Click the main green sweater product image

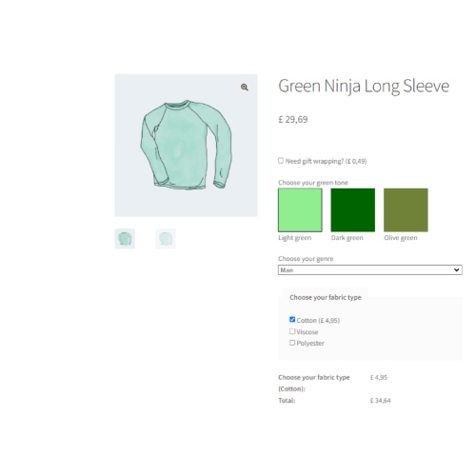(186, 146)
